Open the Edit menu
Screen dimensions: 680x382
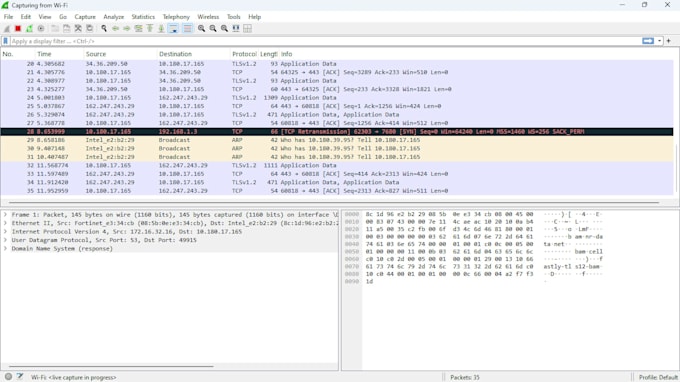(26, 17)
